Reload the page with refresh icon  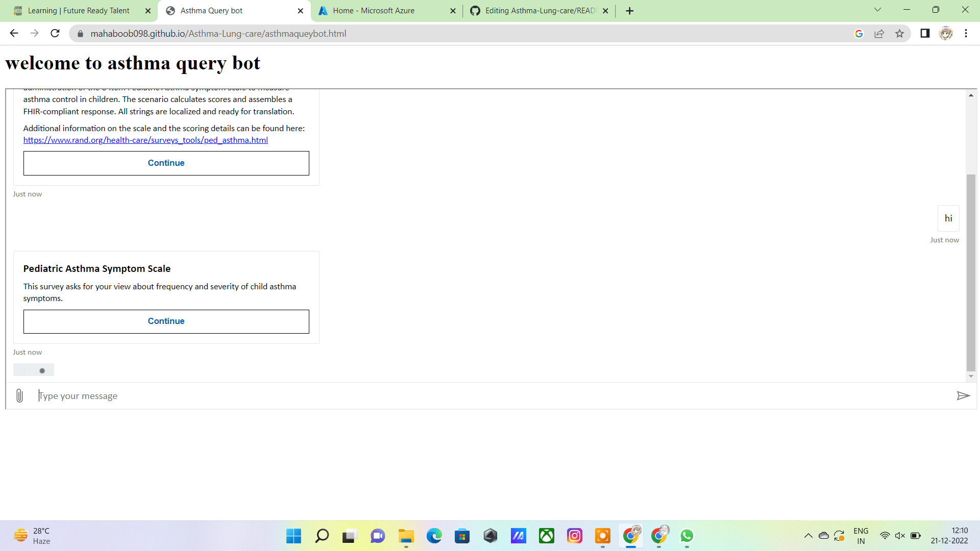tap(55, 34)
